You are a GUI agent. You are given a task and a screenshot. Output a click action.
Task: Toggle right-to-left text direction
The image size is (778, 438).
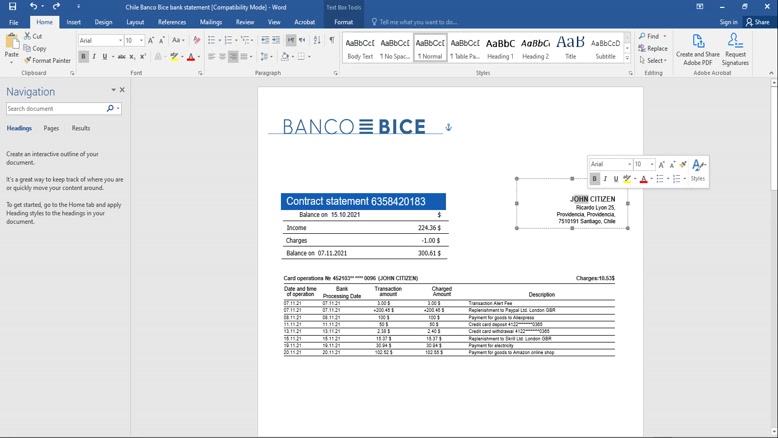302,40
